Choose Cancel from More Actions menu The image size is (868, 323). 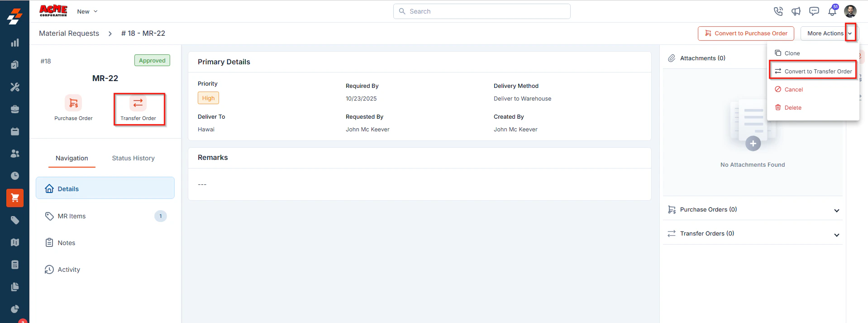tap(813, 89)
